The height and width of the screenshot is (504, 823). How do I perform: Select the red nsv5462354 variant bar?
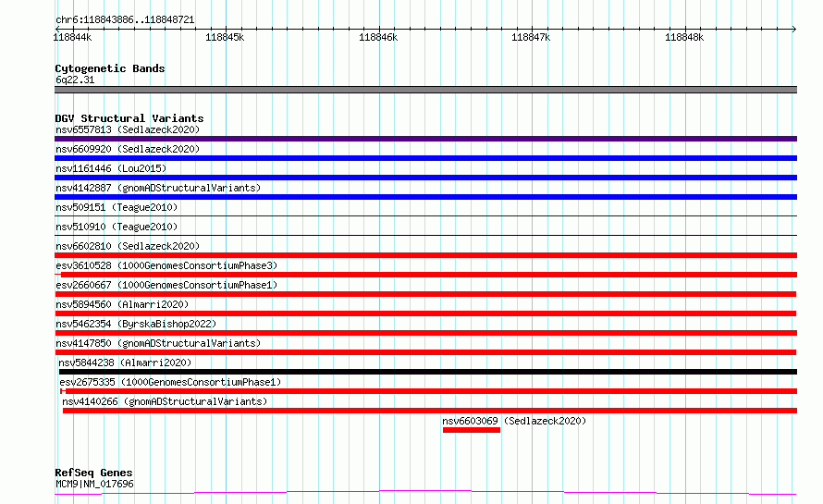click(425, 333)
